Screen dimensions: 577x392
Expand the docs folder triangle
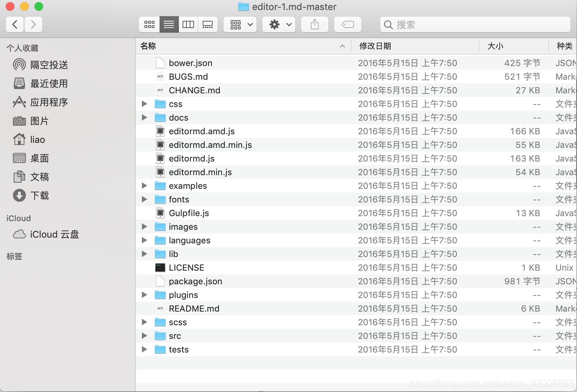tap(144, 117)
